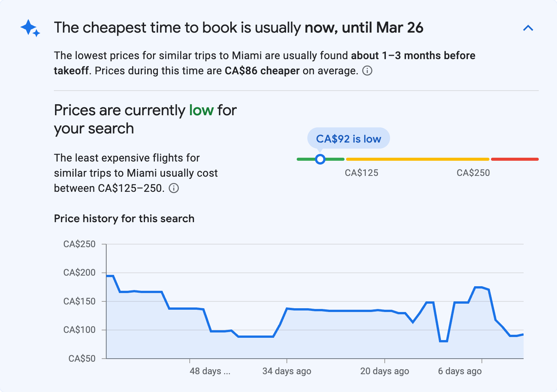Image resolution: width=557 pixels, height=392 pixels.
Task: Click the Gemini sparkle icon
Action: tap(30, 28)
